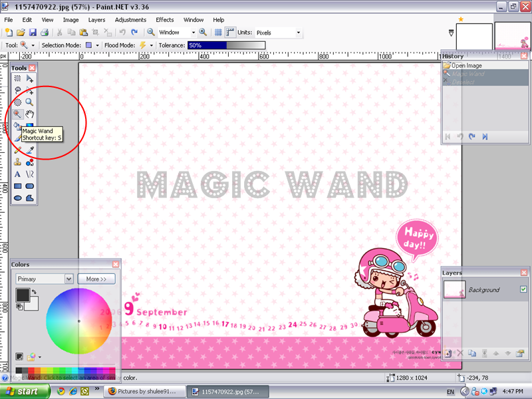Toggle the pixel grid button
Image resolution: width=532 pixels, height=399 pixels.
click(x=218, y=32)
